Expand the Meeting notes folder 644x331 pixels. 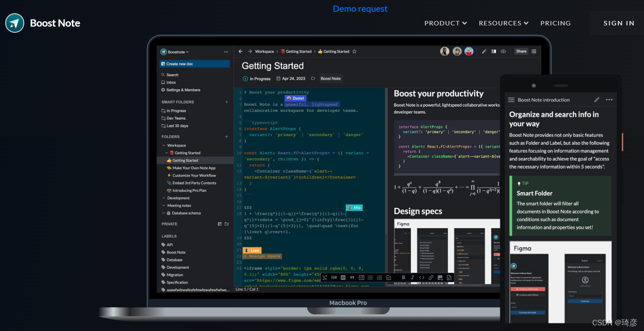point(164,206)
